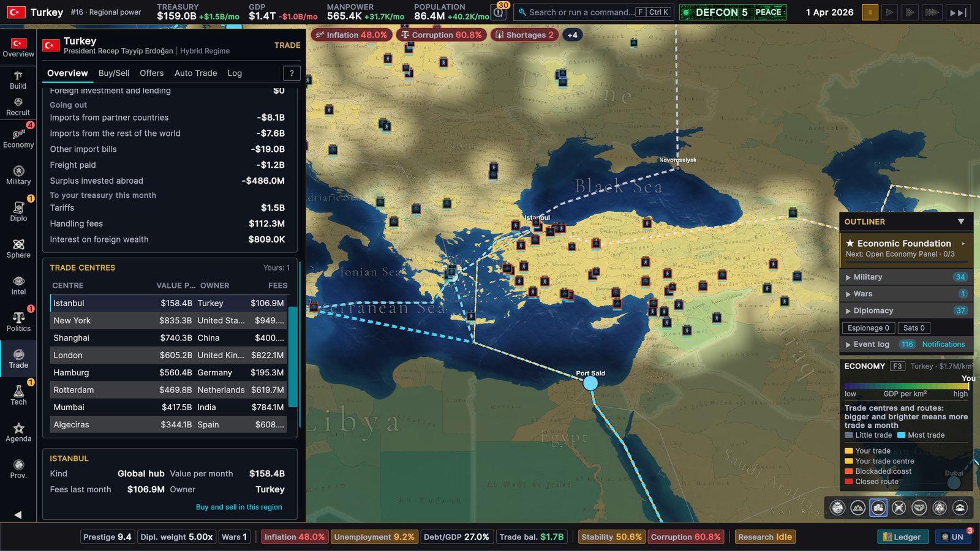Open the Recruit sidebar panel
This screenshot has height=551, width=980.
click(x=18, y=107)
